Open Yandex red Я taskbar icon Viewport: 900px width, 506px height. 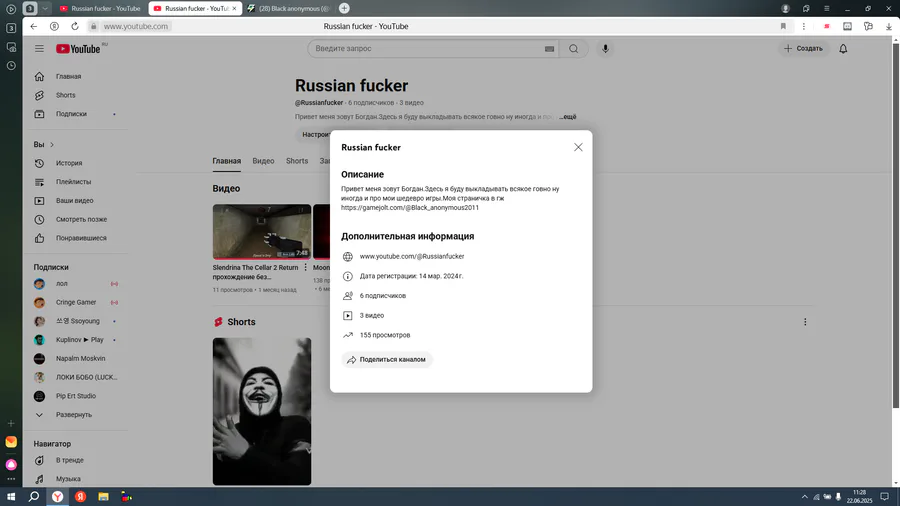pyautogui.click(x=80, y=497)
